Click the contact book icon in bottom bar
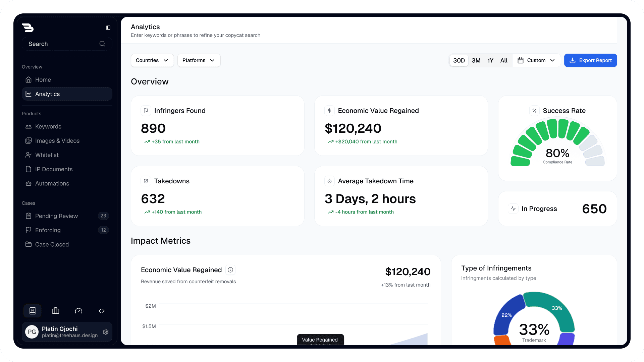Screen dimensions: 644x362 coord(33,311)
